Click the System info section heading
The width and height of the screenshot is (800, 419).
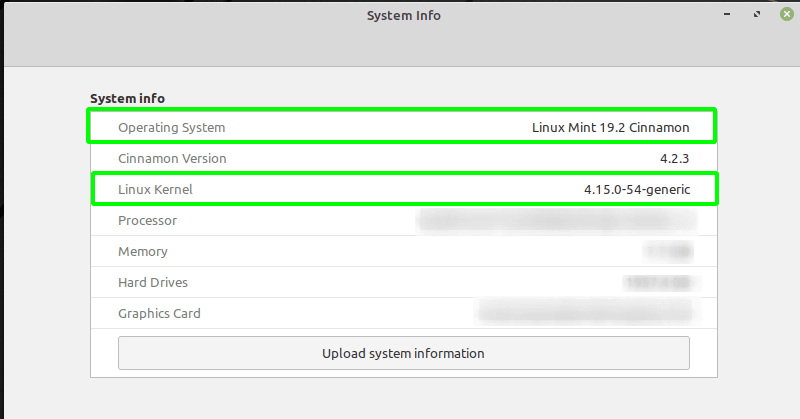pos(127,98)
